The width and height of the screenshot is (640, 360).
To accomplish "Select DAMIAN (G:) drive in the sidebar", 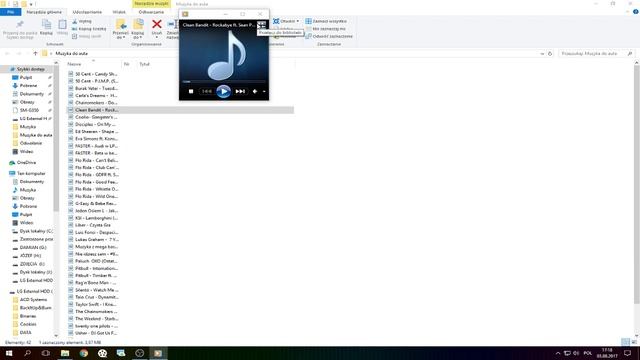I will click(x=33, y=247).
